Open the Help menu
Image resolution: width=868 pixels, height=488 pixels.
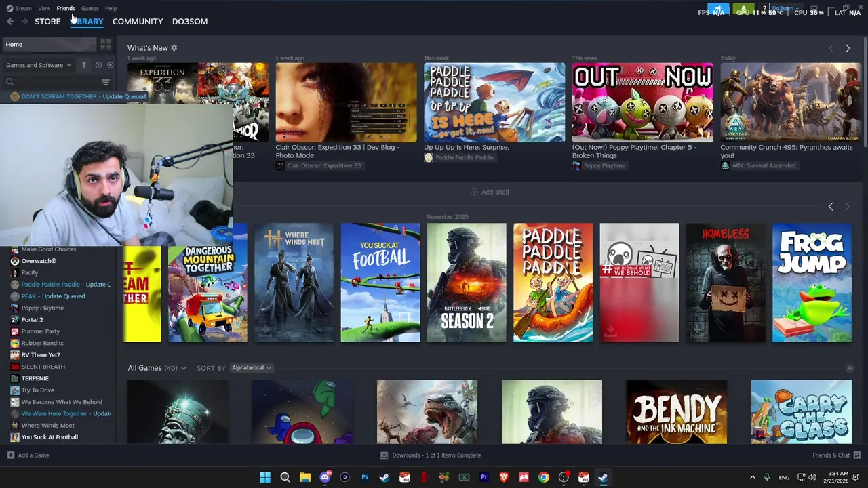point(111,8)
